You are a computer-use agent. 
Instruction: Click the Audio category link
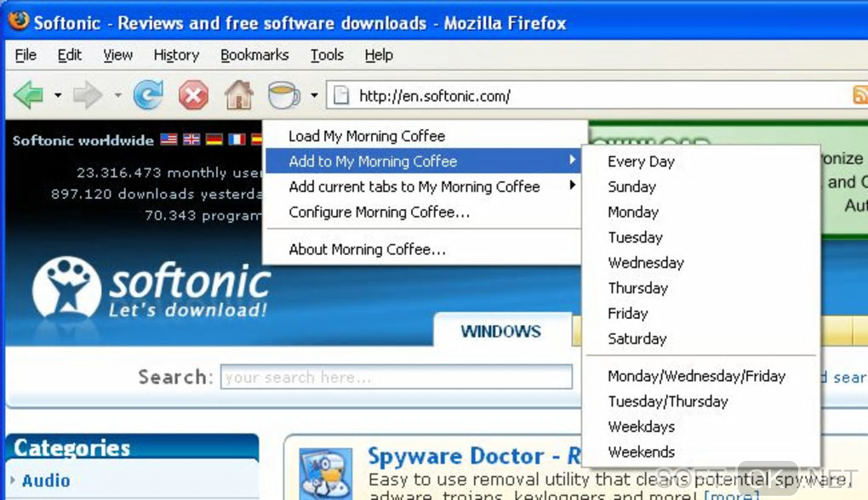click(46, 480)
